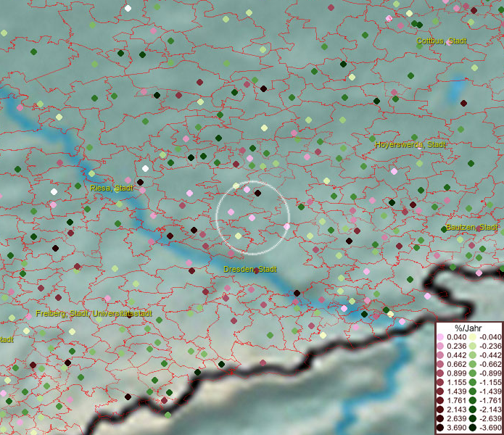Click the 1.761 legend value

coord(456,401)
